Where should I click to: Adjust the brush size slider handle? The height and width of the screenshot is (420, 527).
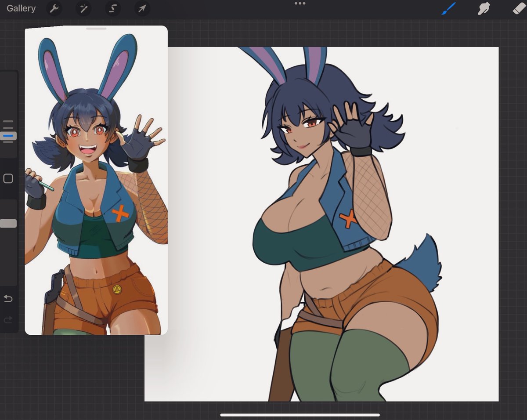[8, 136]
